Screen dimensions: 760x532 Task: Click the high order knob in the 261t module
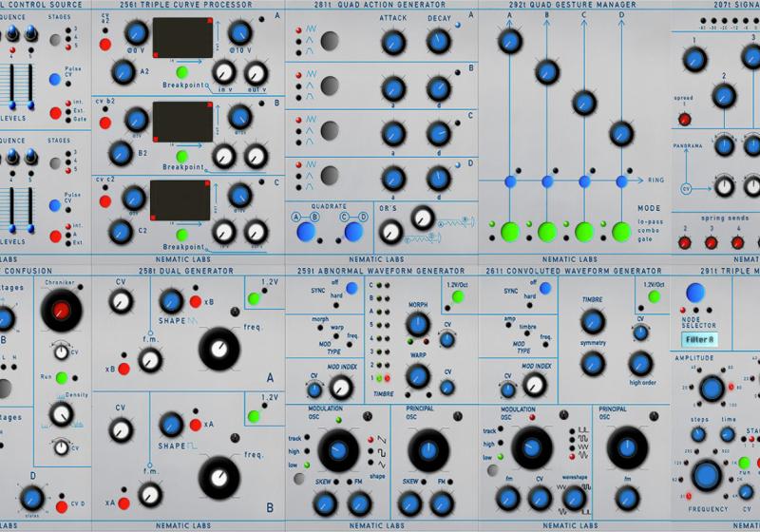(x=640, y=364)
